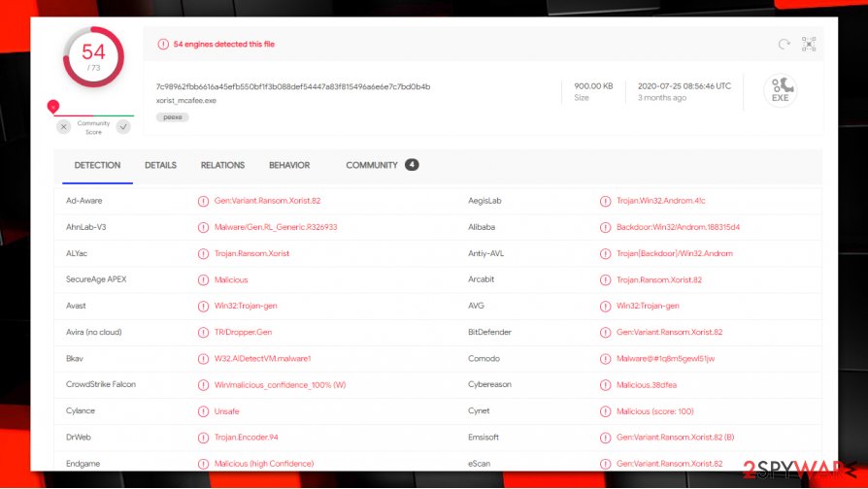Screen dimensions: 868x489
Task: Switch to the DETECTION tab
Action: [x=97, y=165]
